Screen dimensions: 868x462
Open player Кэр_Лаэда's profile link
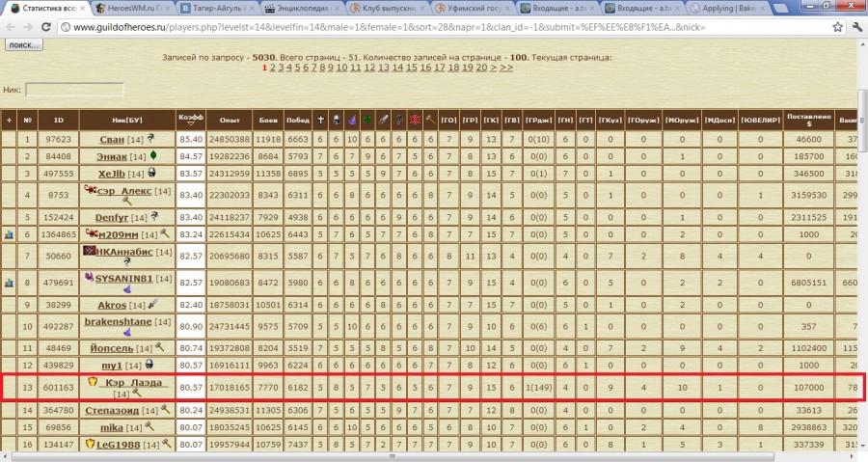click(x=133, y=382)
